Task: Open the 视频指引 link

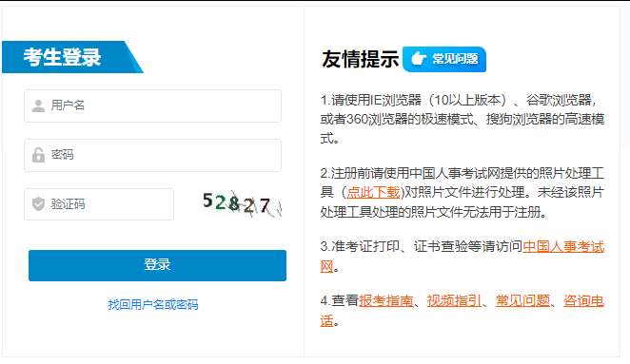Action: pyautogui.click(x=455, y=300)
